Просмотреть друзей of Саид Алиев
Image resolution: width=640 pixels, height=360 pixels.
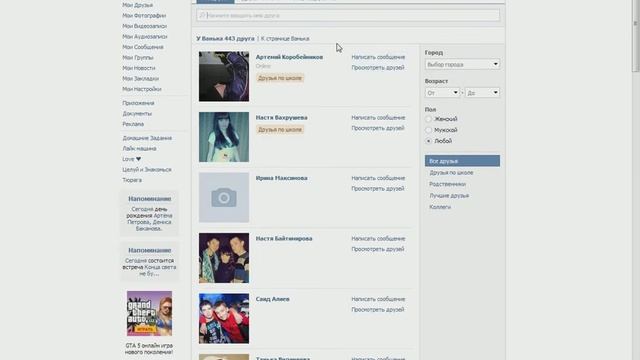point(378,310)
